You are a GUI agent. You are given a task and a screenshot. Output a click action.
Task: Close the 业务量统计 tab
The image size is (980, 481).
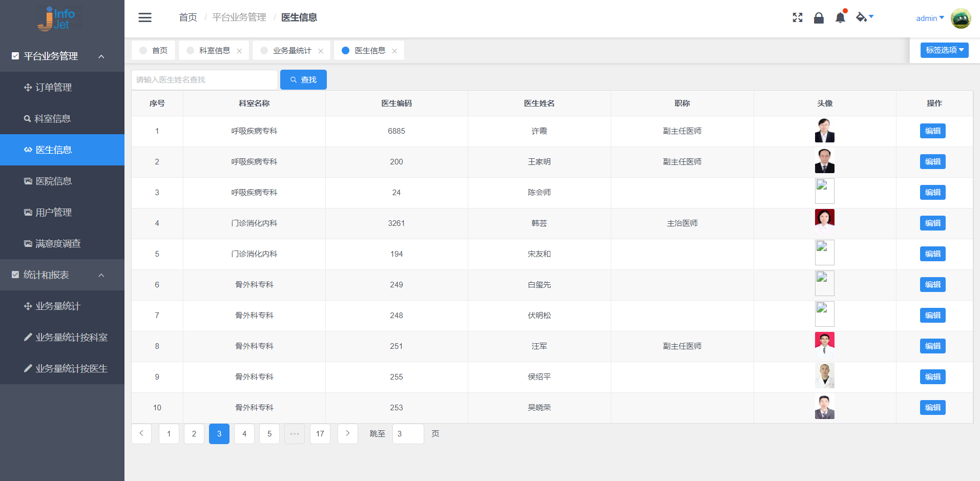pos(321,51)
